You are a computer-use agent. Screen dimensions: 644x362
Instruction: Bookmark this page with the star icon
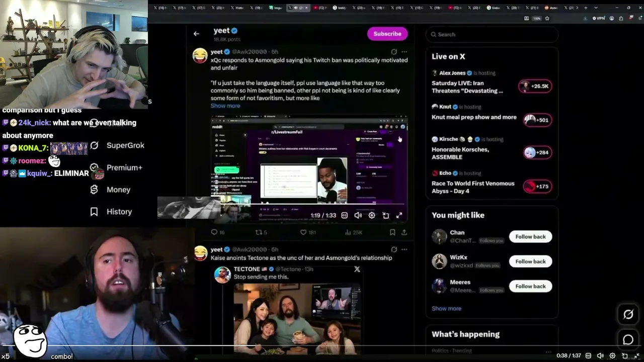[x=547, y=18]
